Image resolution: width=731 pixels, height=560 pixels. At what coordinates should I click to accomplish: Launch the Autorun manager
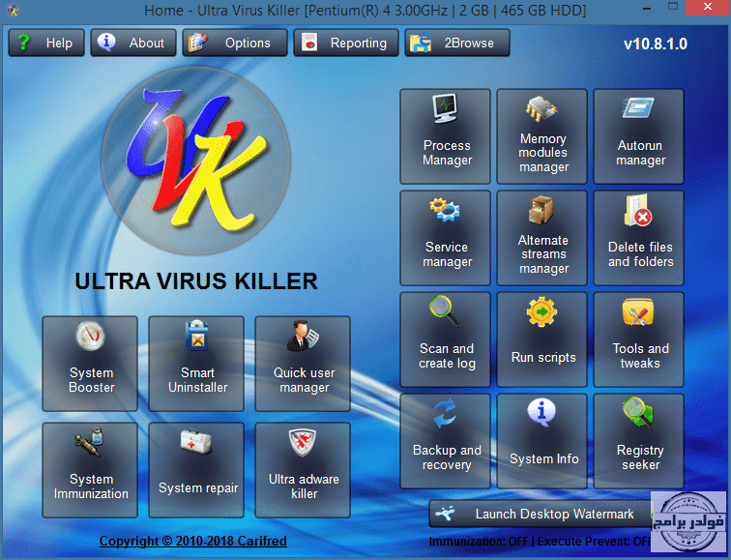(x=639, y=136)
